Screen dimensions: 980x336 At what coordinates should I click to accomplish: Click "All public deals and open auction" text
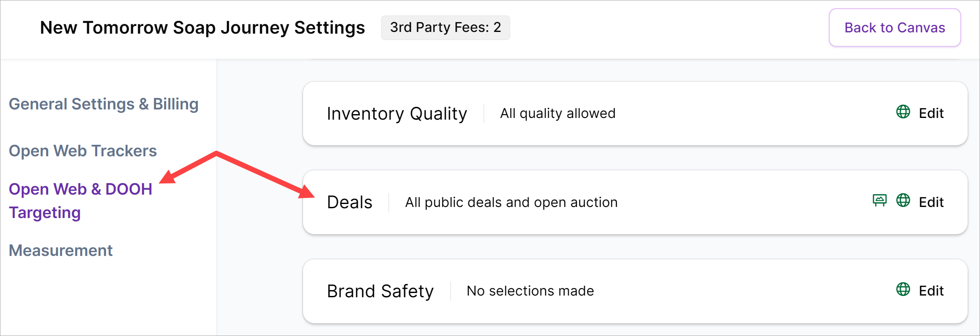(511, 202)
